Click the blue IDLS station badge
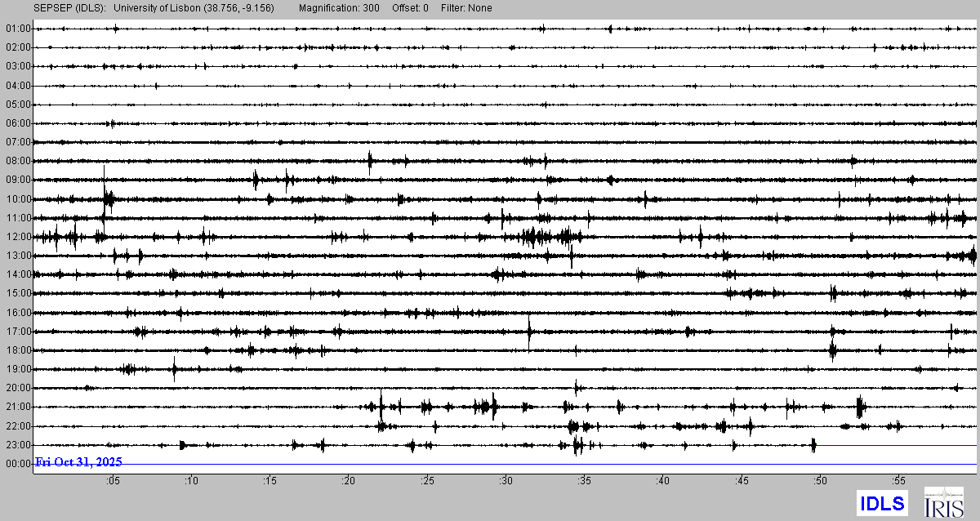Image resolution: width=980 pixels, height=521 pixels. tap(881, 503)
